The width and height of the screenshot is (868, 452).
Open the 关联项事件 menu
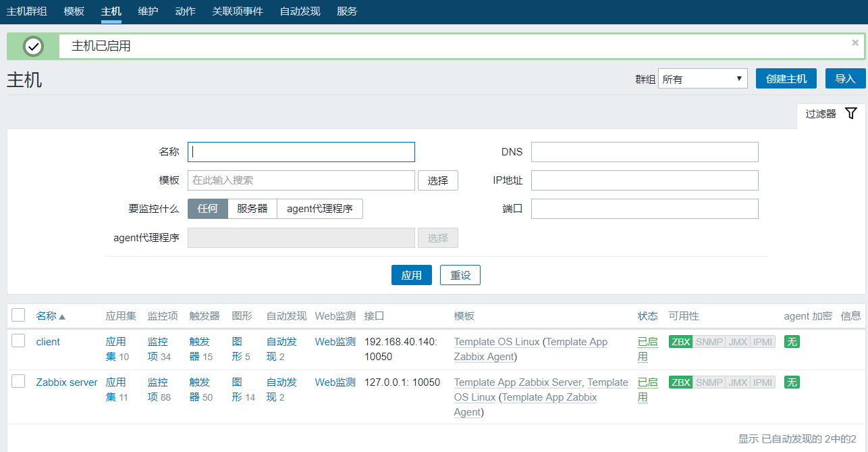pyautogui.click(x=238, y=11)
